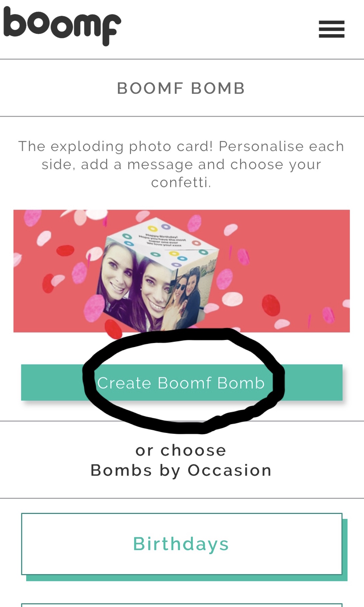Tap the exploding photo card description paragraph

coord(181,164)
